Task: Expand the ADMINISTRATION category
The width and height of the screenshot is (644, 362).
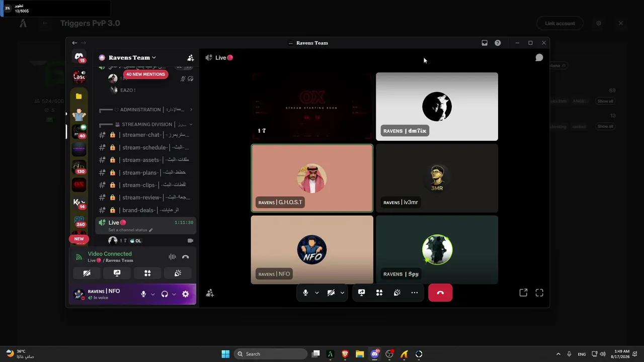Action: tap(146, 110)
